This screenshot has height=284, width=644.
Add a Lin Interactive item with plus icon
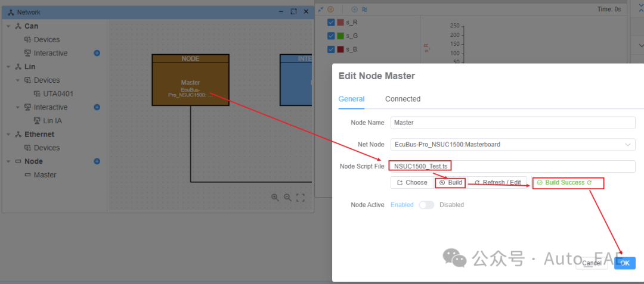tap(97, 107)
